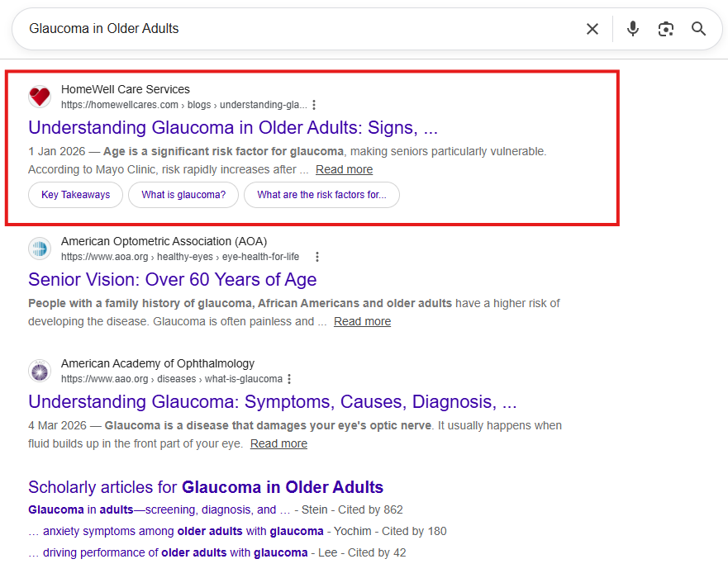The image size is (728, 578).
Task: Click the www.aoa.org URL breadcrumb
Action: coord(180,257)
